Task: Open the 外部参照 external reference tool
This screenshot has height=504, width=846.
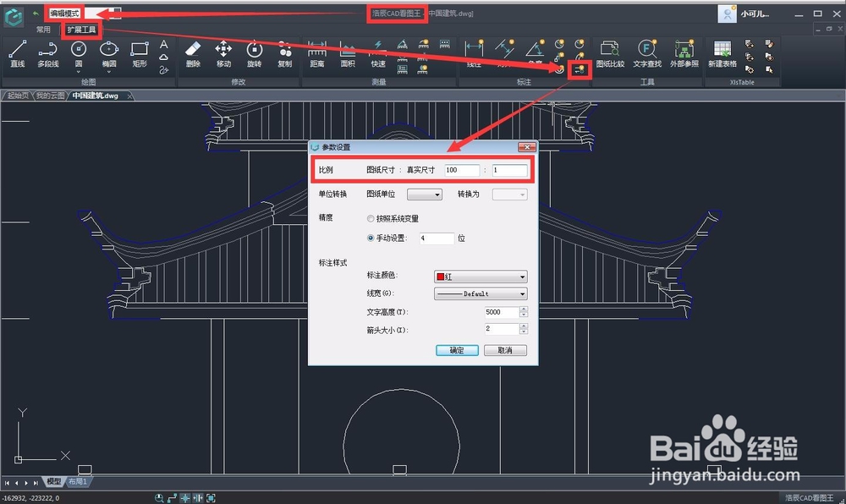Action: click(x=684, y=54)
